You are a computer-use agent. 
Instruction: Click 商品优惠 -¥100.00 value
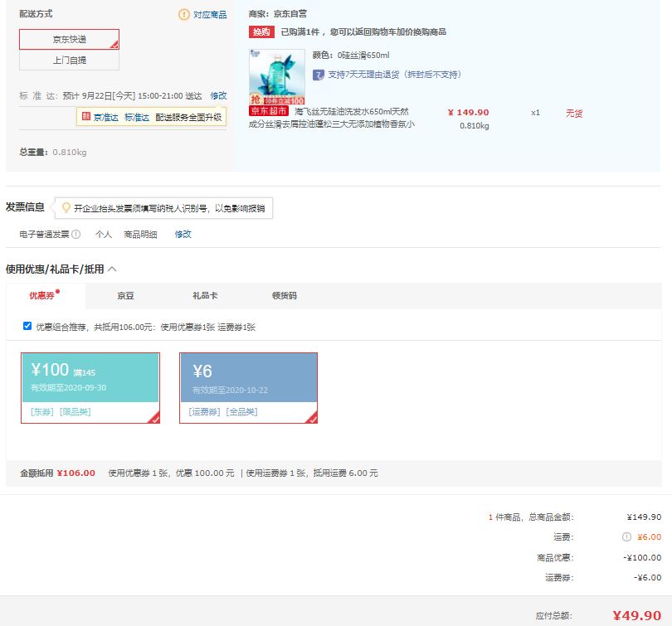[642, 557]
